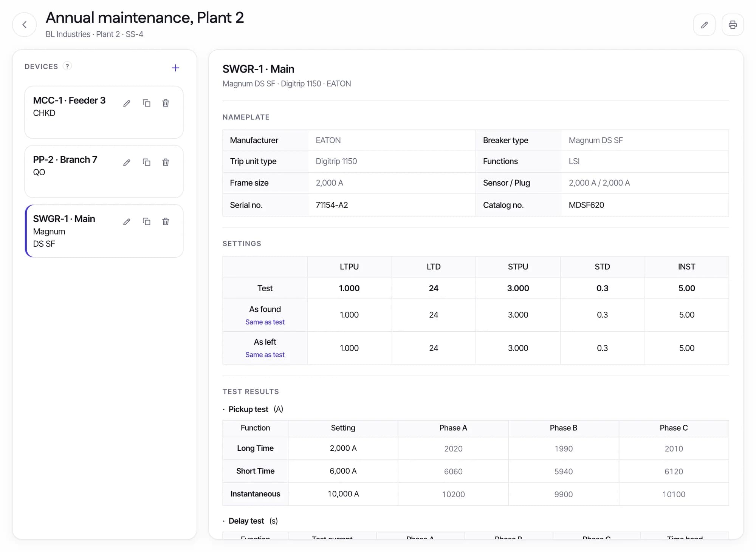Screen dimensions: 756x552
Task: Click the Breaker type value Magnum DS SF
Action: pos(596,141)
